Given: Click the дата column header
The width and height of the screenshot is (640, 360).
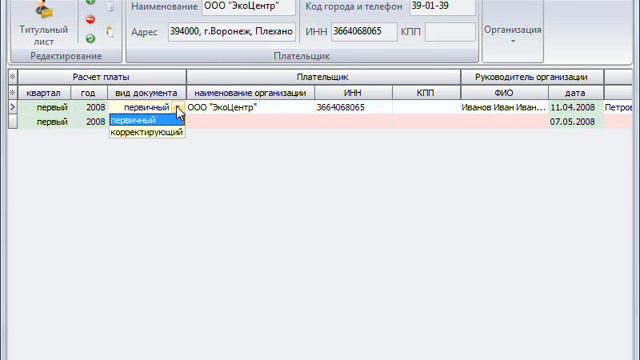Looking at the screenshot, I should tap(576, 93).
